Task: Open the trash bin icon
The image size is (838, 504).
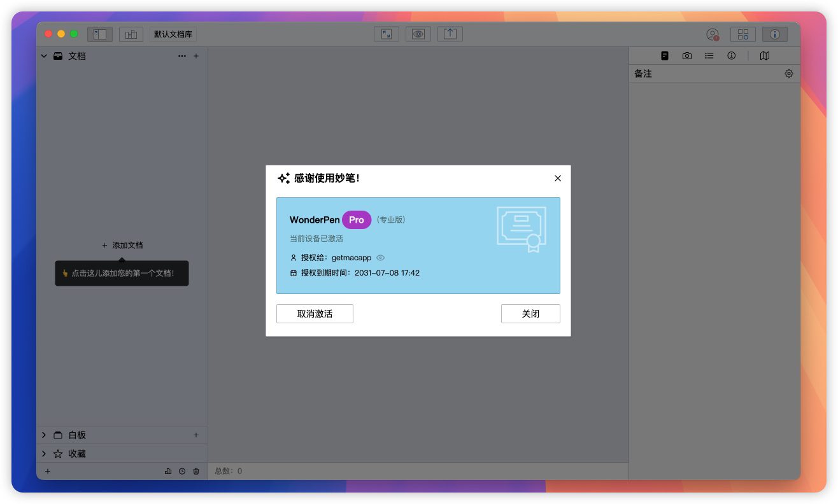Action: tap(196, 472)
